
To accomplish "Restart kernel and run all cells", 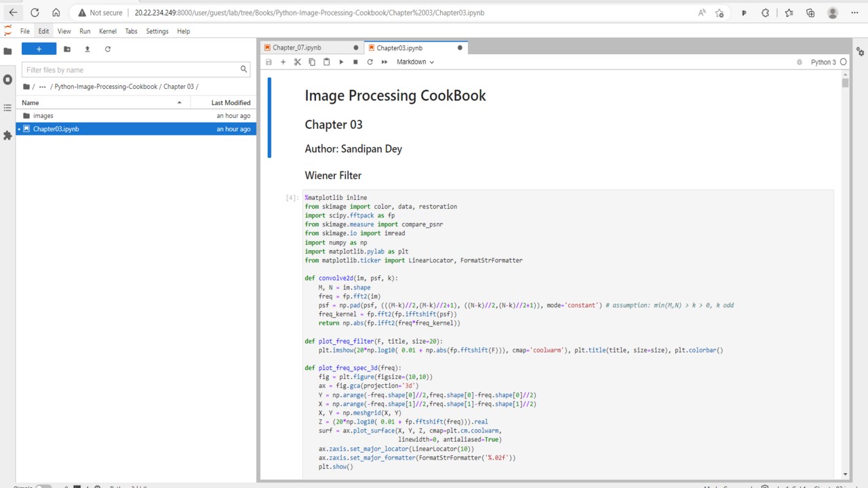I will tap(384, 62).
